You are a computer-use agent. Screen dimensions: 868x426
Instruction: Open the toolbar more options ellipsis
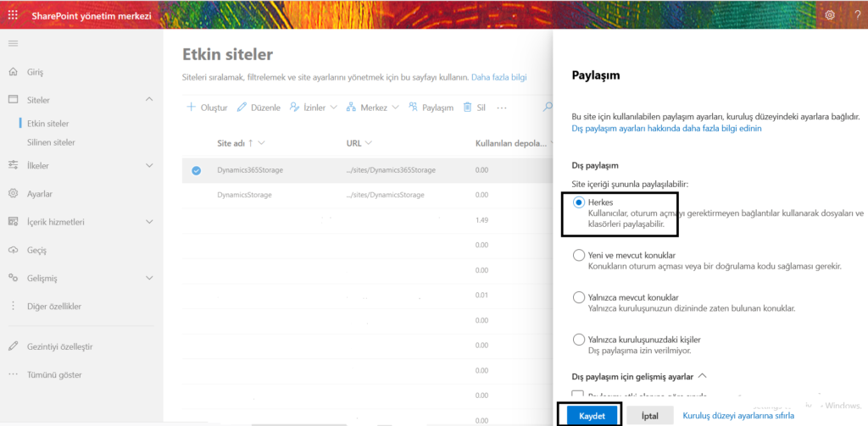tap(502, 108)
